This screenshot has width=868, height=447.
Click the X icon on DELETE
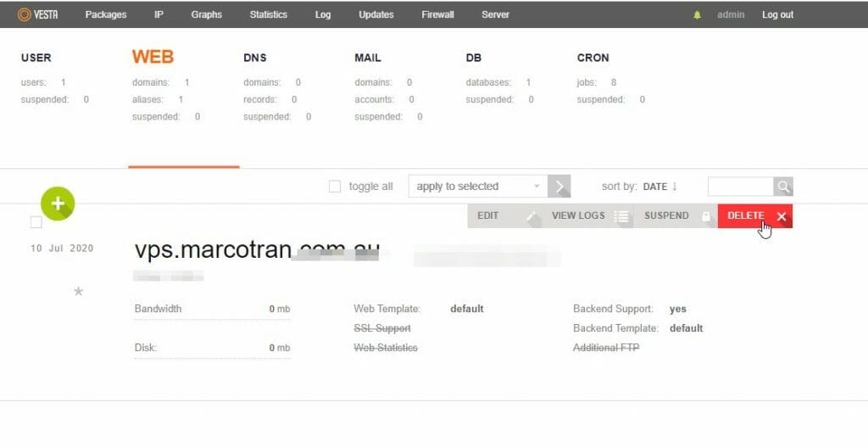pyautogui.click(x=781, y=216)
